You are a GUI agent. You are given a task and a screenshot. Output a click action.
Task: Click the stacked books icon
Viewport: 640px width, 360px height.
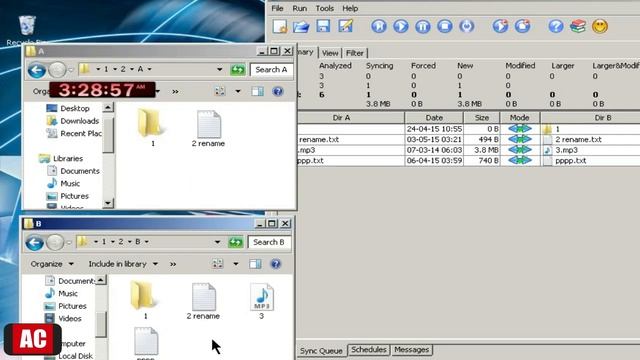pyautogui.click(x=578, y=26)
